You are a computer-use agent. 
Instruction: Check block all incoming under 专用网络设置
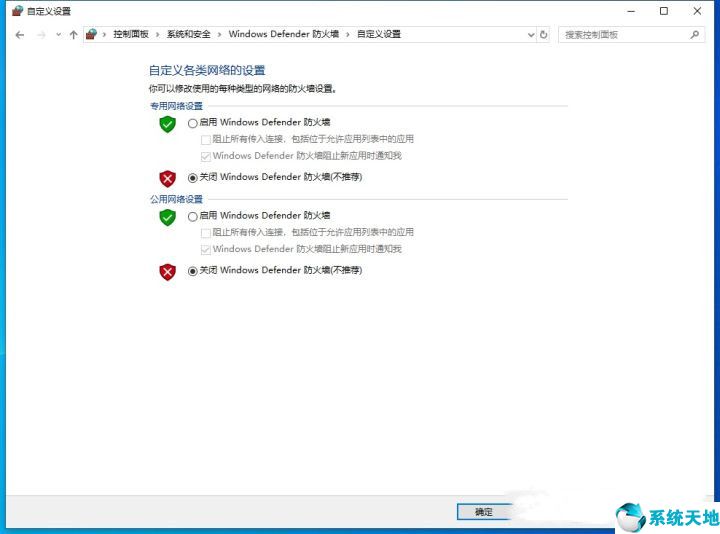pyautogui.click(x=206, y=140)
